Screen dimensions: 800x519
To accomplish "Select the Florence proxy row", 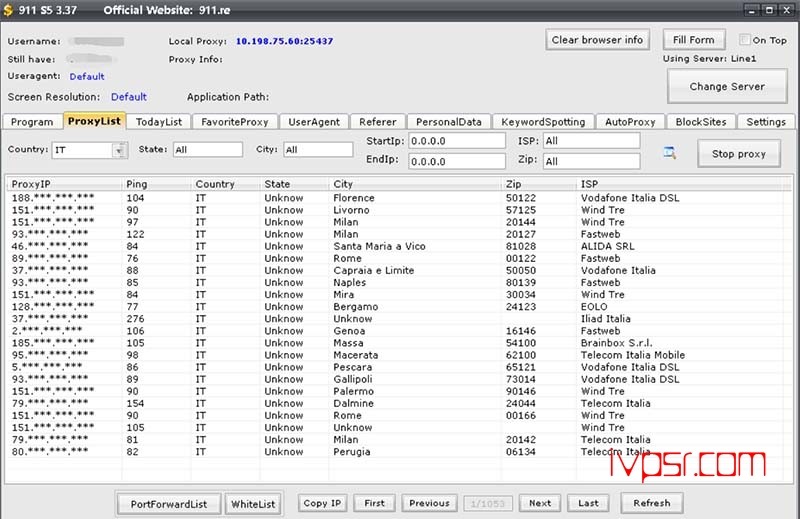I will pyautogui.click(x=398, y=198).
